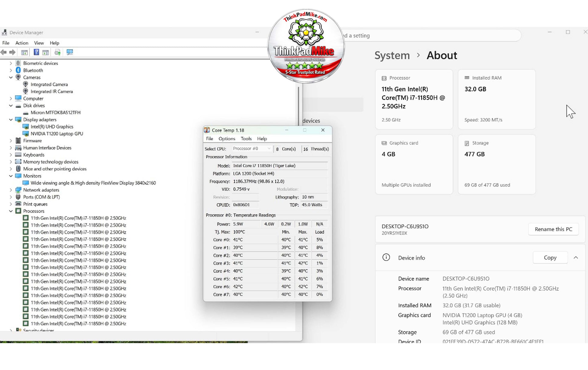Click the Rename this PC button
This screenshot has width=588, height=370.
[x=554, y=229]
